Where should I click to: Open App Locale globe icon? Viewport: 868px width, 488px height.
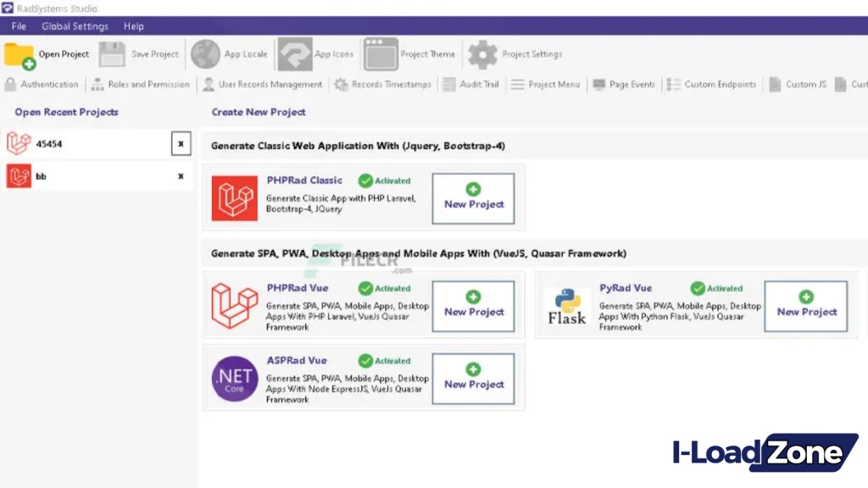point(205,54)
